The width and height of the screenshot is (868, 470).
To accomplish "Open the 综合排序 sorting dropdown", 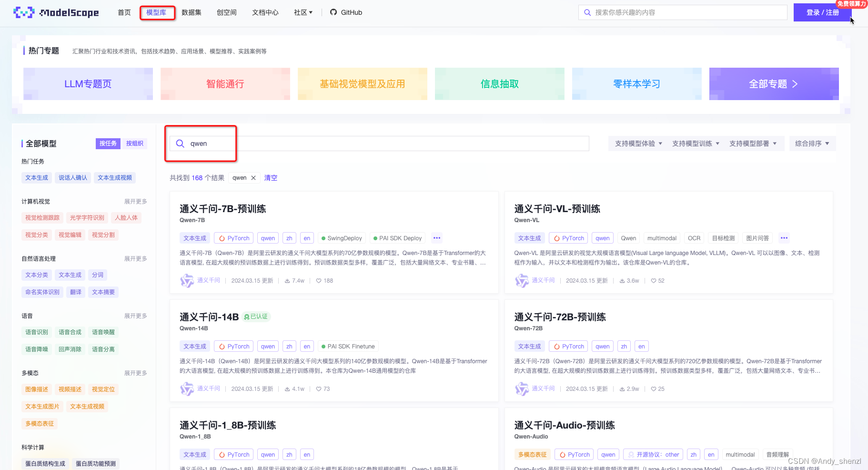I will click(x=812, y=143).
